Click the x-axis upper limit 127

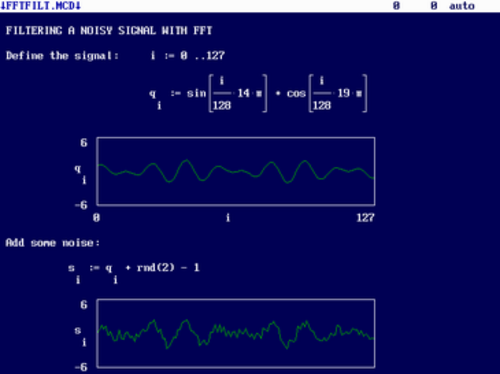[x=365, y=218]
